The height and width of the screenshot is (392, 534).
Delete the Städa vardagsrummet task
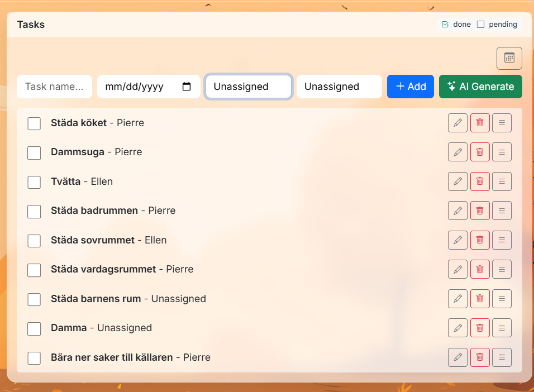(480, 269)
